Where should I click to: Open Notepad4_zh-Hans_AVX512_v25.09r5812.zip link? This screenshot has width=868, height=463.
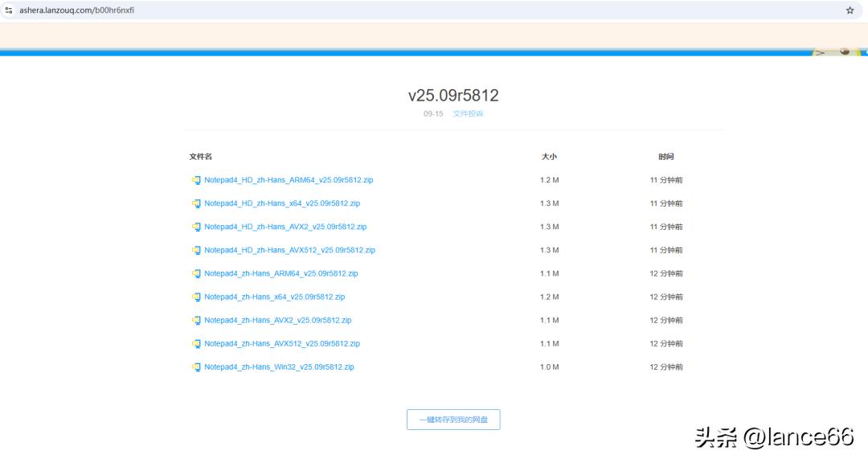click(282, 343)
